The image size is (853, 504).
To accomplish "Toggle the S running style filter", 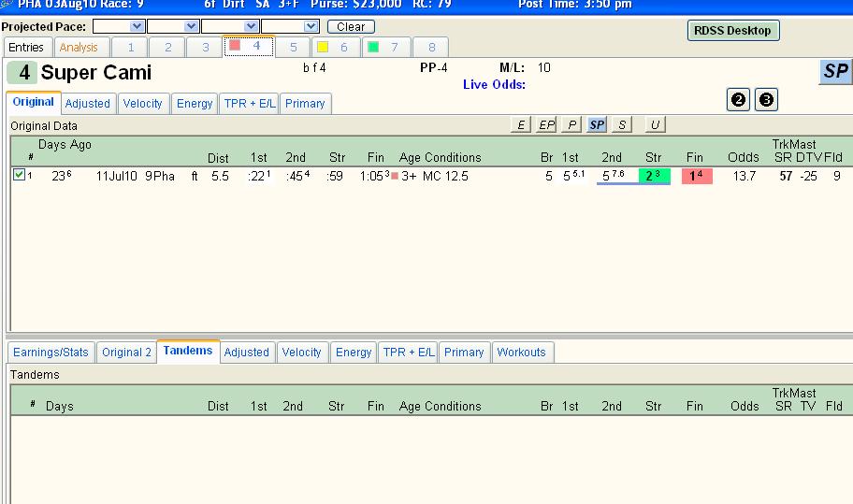I will (x=622, y=125).
